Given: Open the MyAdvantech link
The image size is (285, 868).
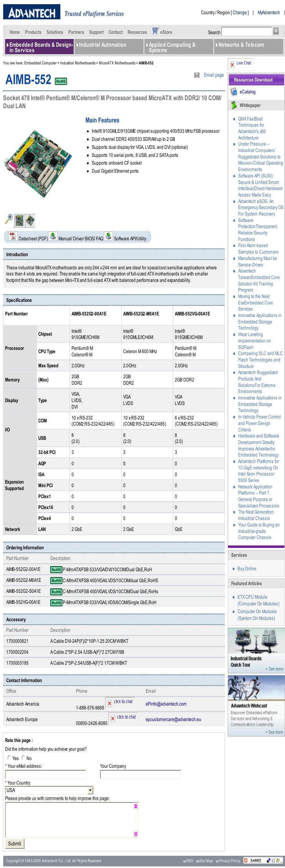Looking at the screenshot, I should tap(269, 13).
